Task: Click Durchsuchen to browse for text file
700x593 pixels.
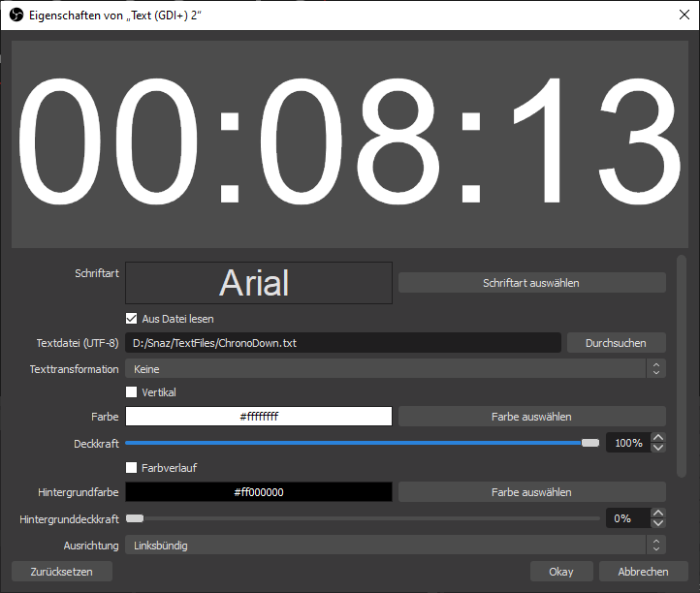Action: [616, 343]
